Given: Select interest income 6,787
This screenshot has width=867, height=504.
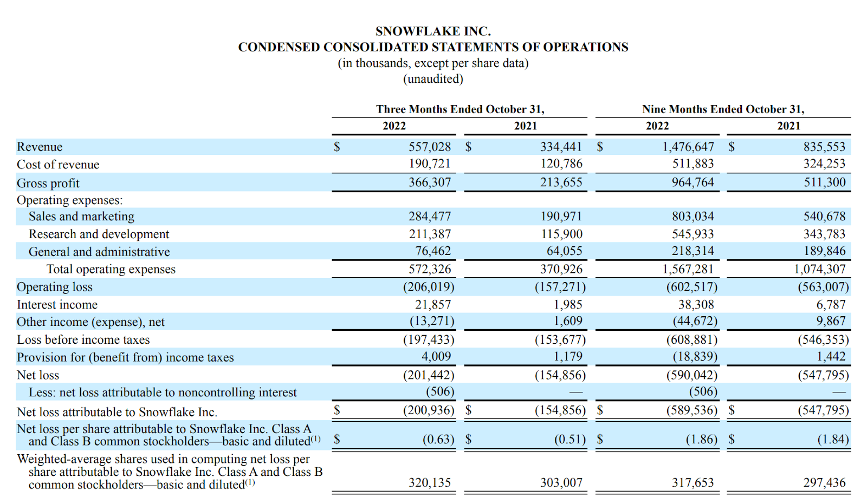Looking at the screenshot, I should (831, 305).
